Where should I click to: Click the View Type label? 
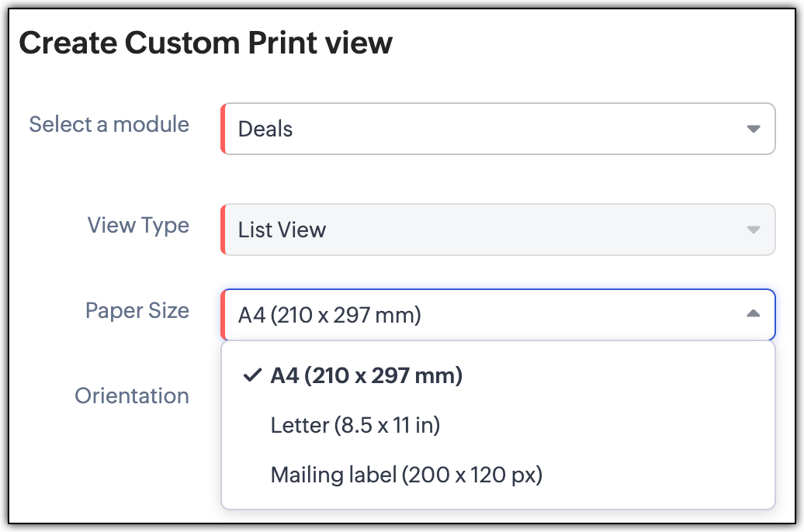pos(138,225)
